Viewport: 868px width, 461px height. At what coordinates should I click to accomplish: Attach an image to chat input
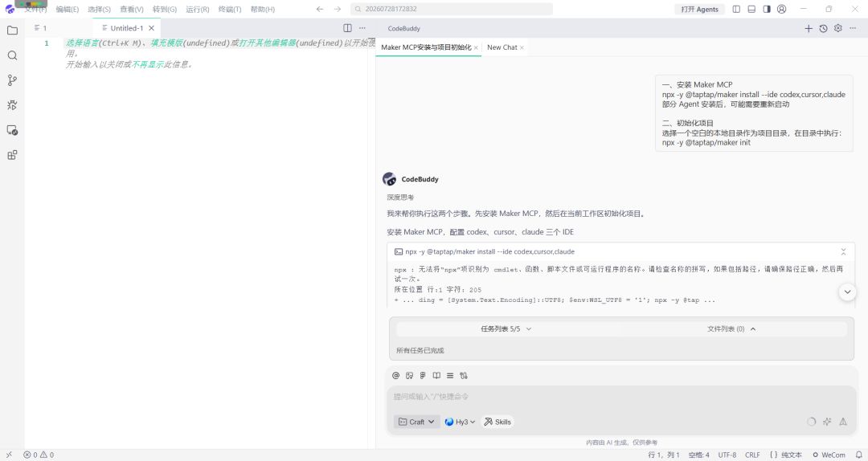(409, 375)
